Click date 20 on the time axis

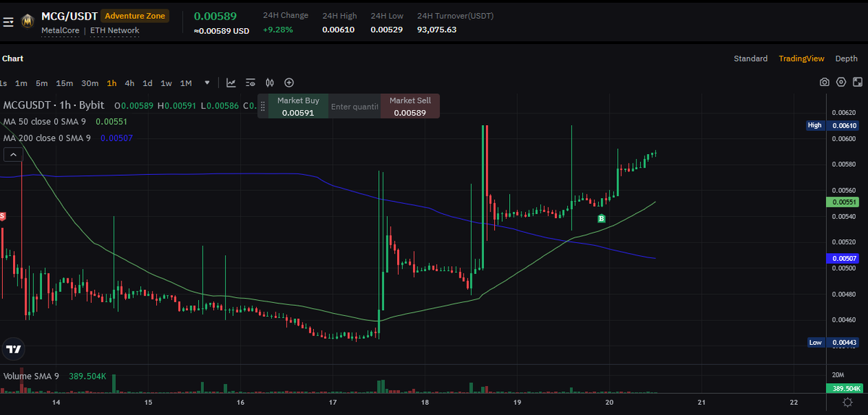pyautogui.click(x=609, y=402)
